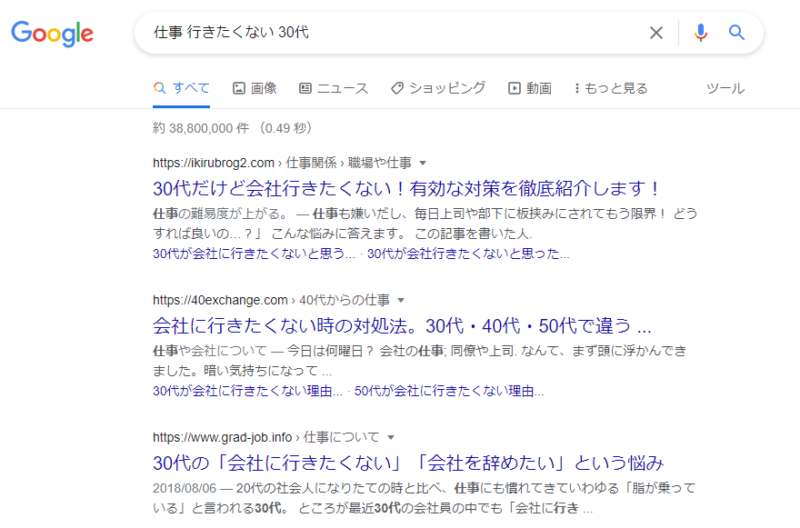This screenshot has width=800, height=528.
Task: Open the 動画 tab
Action: (530, 88)
